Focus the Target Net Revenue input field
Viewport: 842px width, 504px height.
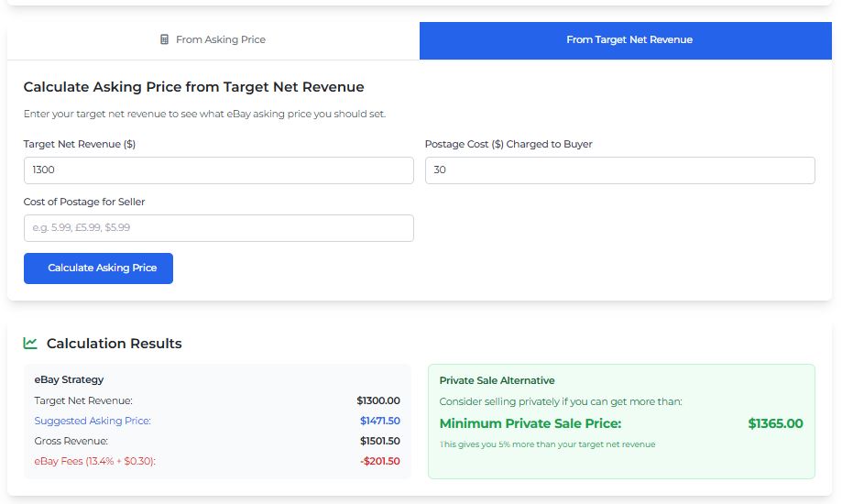click(x=218, y=170)
